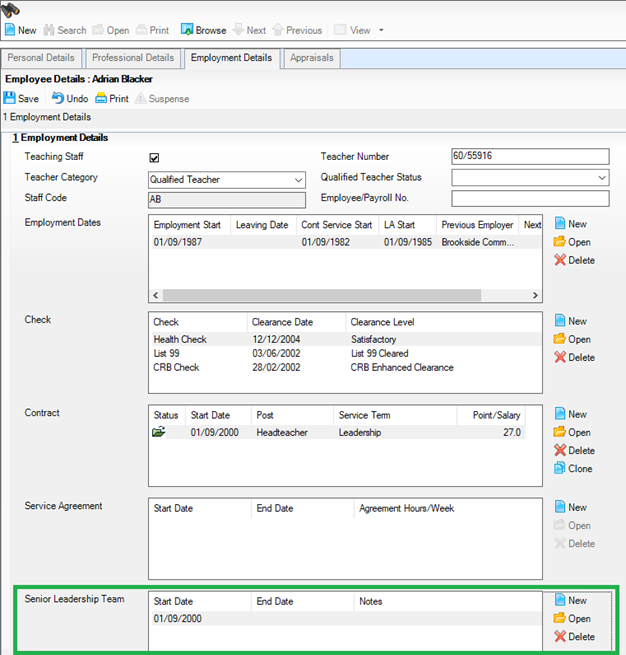The width and height of the screenshot is (626, 655).
Task: Click New document icon in top toolbar
Action: click(10, 31)
